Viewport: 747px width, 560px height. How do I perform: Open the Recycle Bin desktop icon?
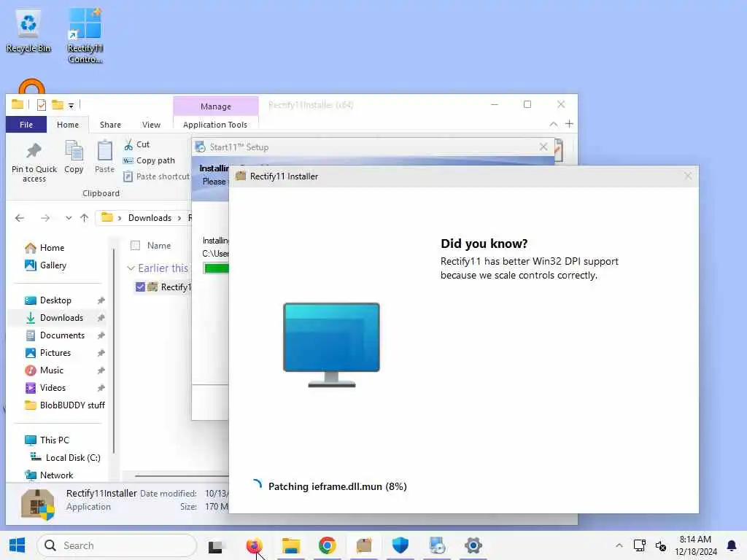click(x=28, y=31)
